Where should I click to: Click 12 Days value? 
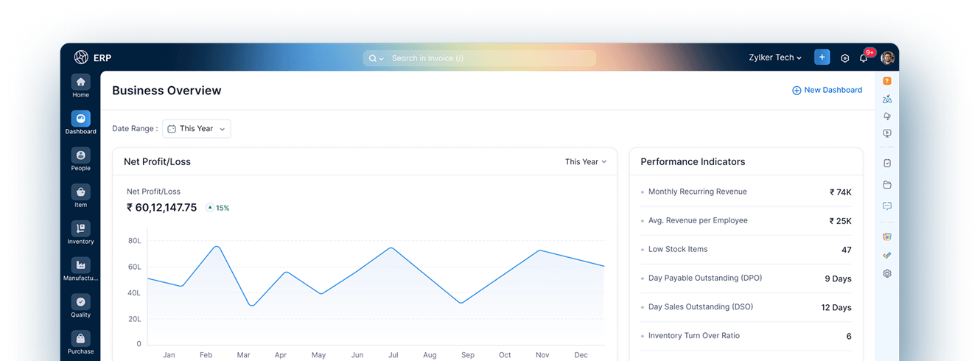836,307
